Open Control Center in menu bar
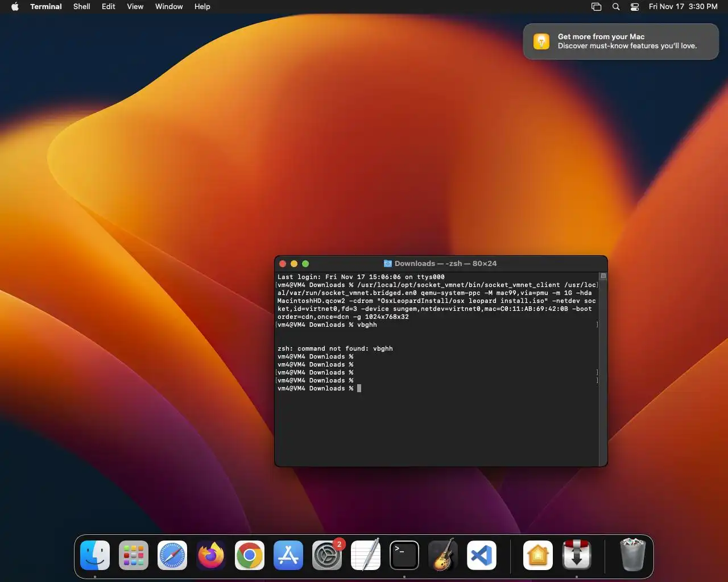 [635, 7]
